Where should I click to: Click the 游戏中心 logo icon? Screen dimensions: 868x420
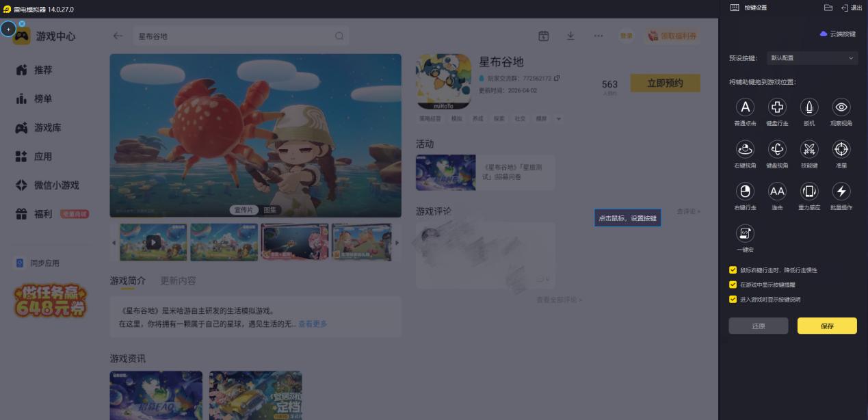21,36
